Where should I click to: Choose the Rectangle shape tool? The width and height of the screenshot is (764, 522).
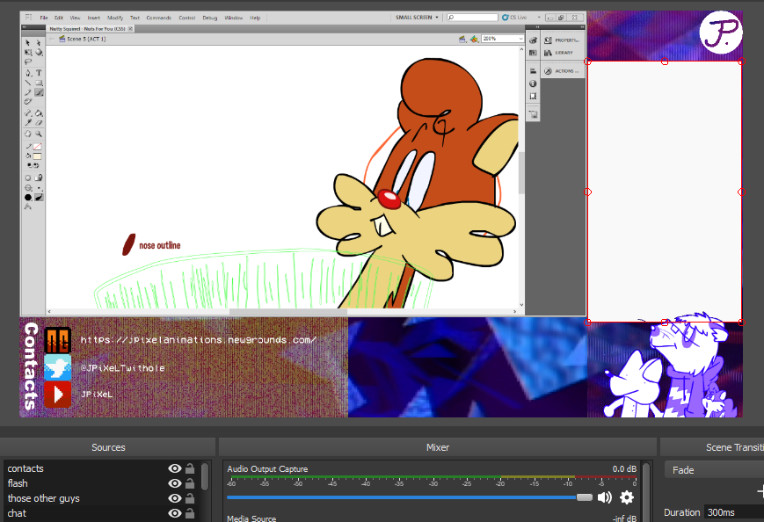[39, 83]
